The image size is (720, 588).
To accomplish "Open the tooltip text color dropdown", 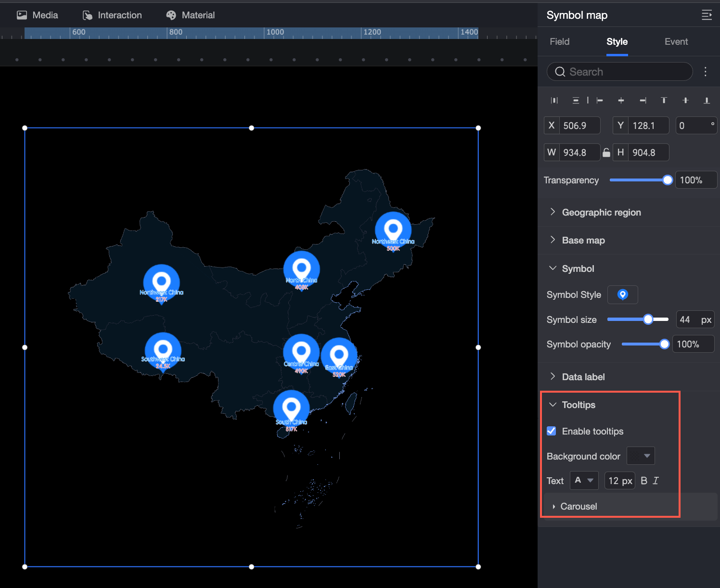I will (x=584, y=480).
